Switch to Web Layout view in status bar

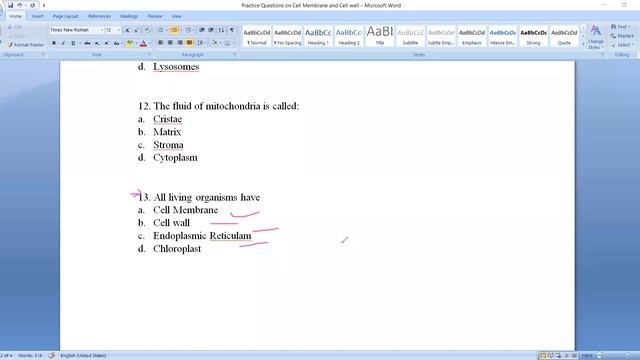[558, 356]
